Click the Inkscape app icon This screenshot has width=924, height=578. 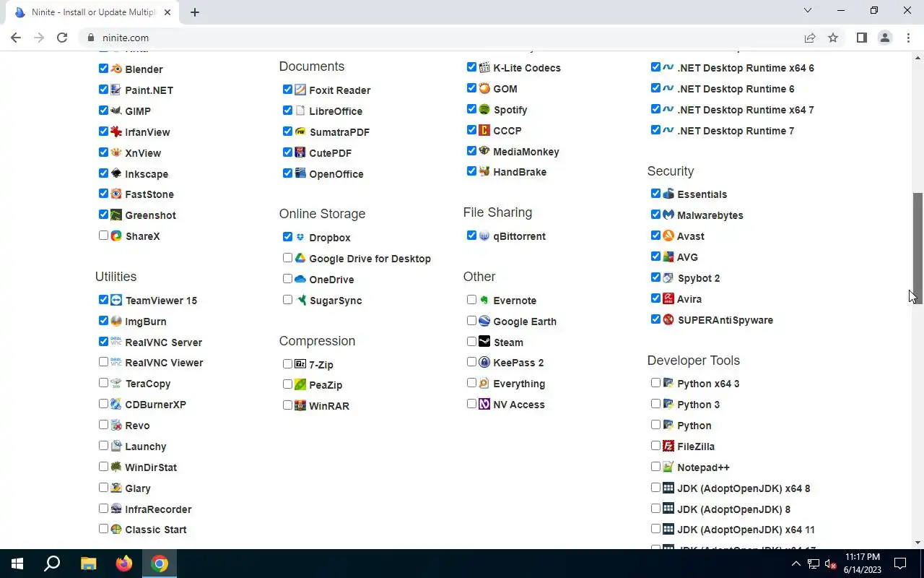[116, 173]
